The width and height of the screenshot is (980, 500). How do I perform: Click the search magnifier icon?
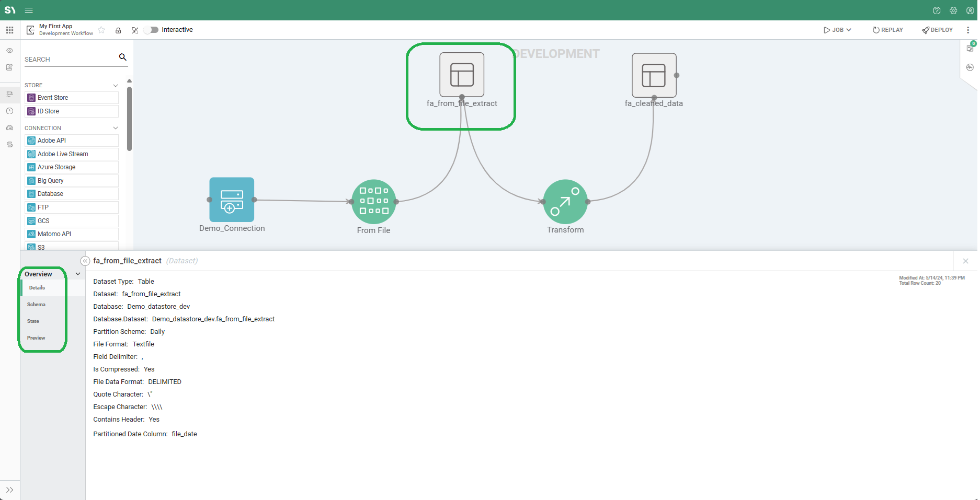click(x=123, y=57)
